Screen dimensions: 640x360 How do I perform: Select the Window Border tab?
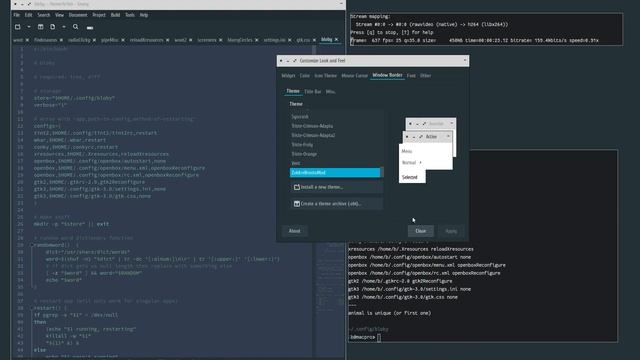(x=387, y=75)
